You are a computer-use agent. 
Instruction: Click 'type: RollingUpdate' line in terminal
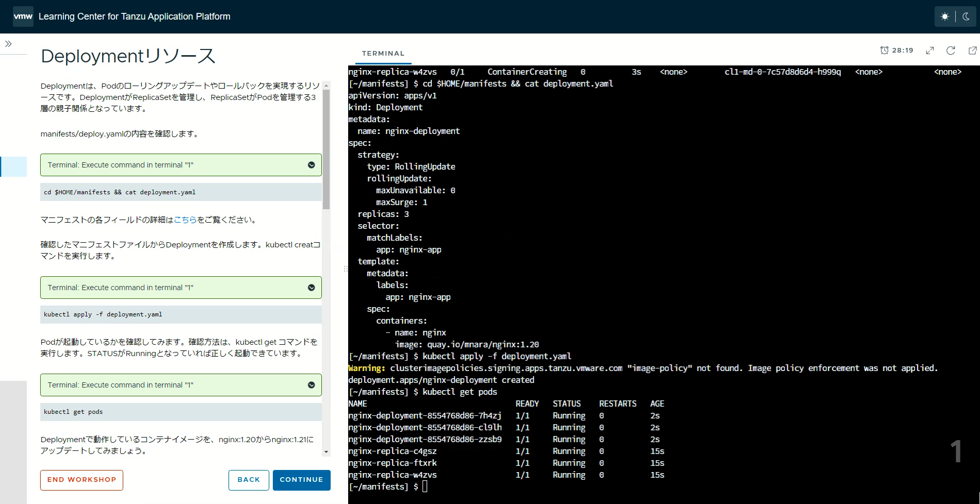(411, 167)
